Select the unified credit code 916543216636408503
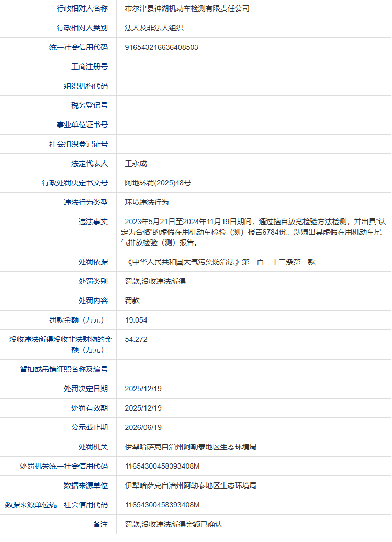The height and width of the screenshot is (542, 392). pyautogui.click(x=161, y=47)
